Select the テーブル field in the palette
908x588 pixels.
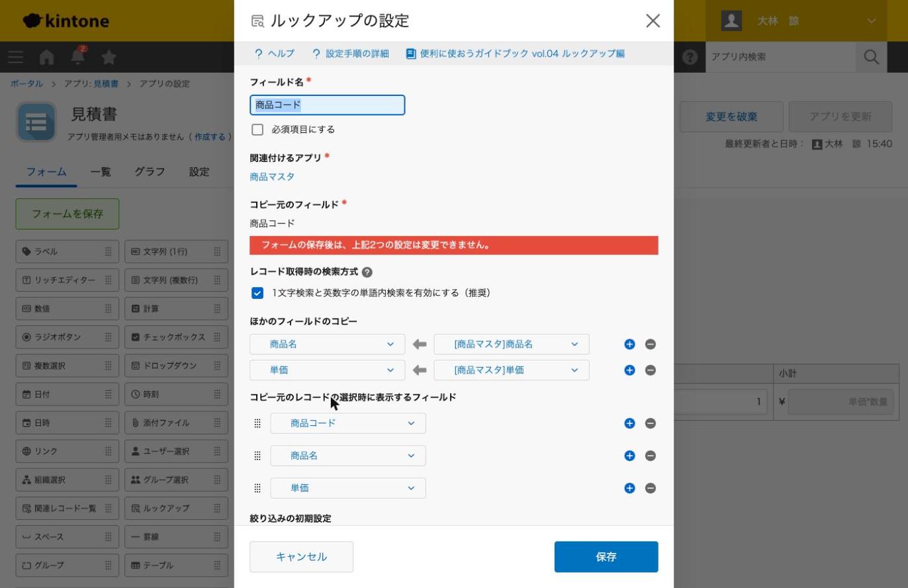click(x=176, y=566)
